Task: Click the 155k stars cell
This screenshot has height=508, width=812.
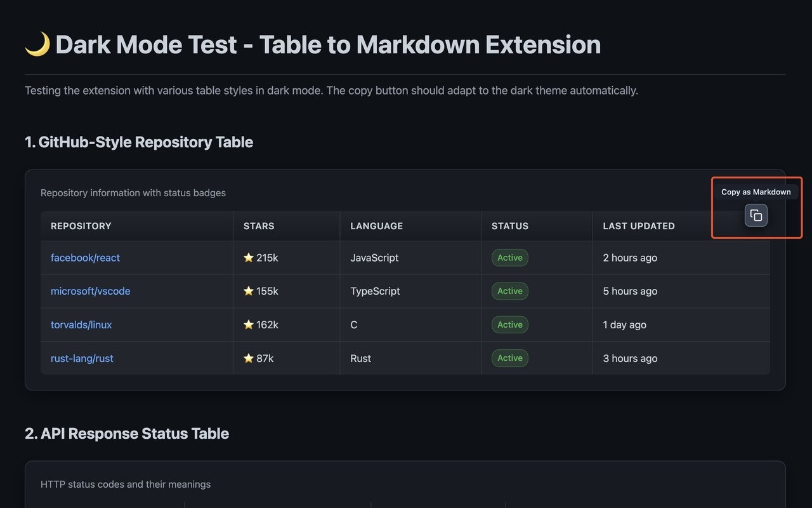Action: tap(287, 291)
